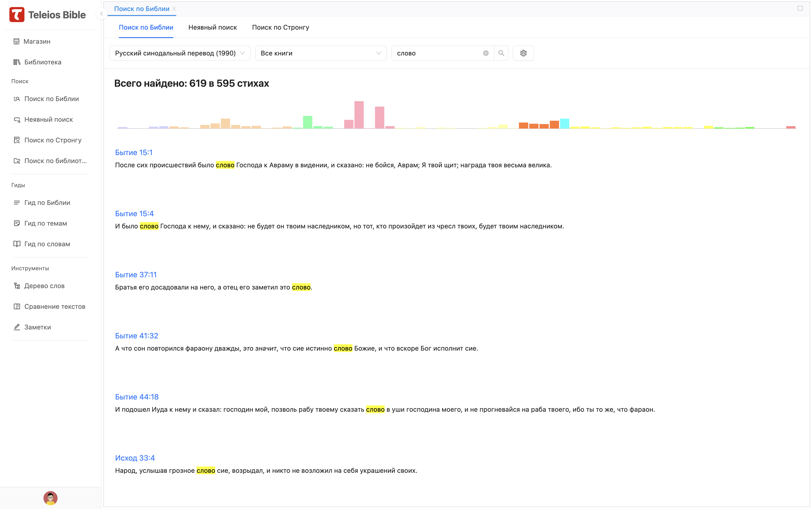Close the Поиск по Библии tab

(174, 9)
